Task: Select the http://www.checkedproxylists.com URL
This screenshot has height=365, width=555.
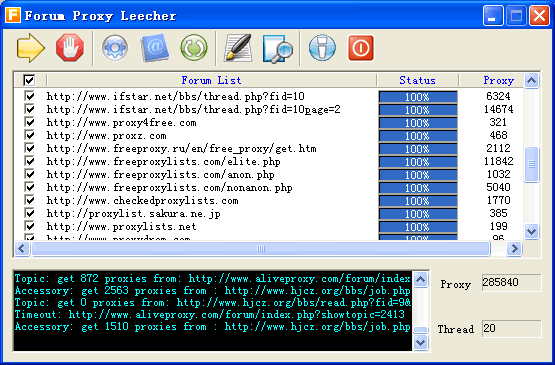Action: [142, 201]
